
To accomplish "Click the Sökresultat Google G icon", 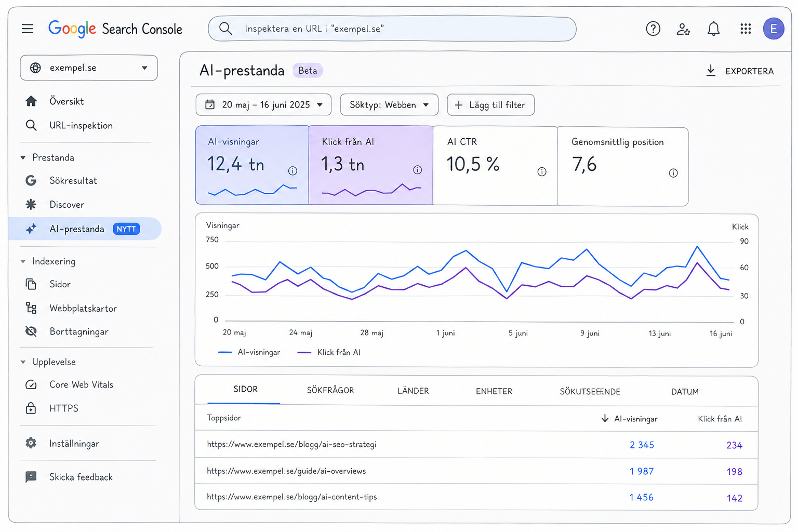I will (31, 180).
